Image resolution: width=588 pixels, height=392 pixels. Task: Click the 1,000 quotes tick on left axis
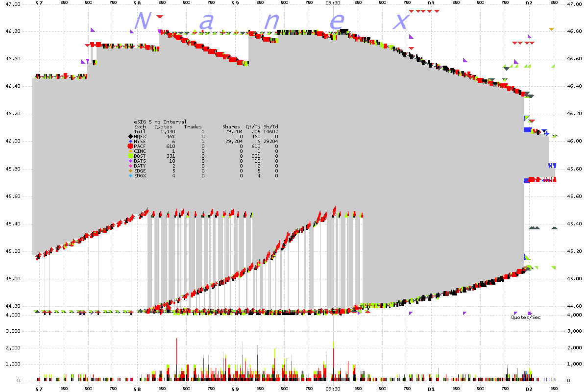[x=13, y=365]
